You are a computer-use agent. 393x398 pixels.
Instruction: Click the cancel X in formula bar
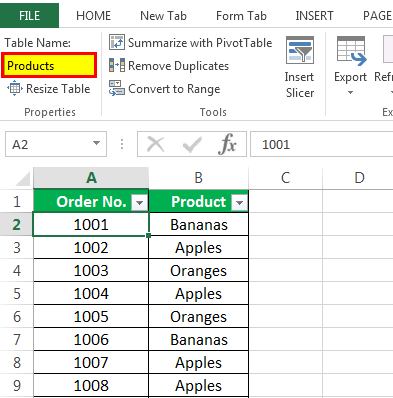[156, 144]
